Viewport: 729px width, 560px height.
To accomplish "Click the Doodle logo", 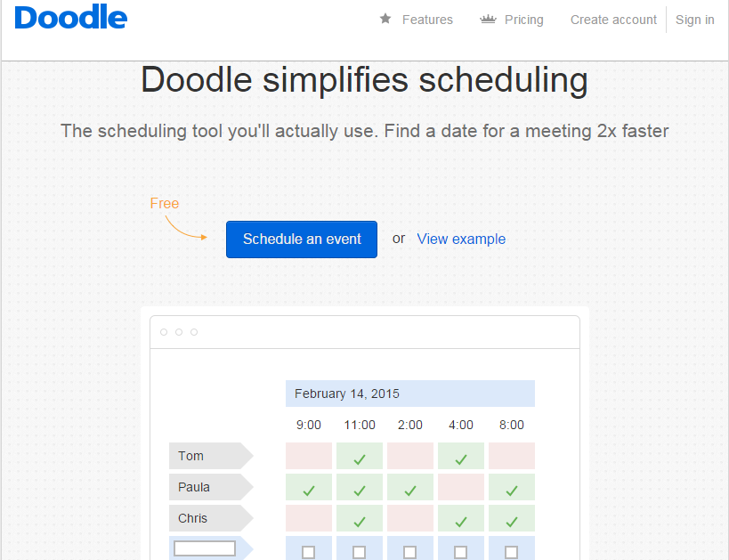I will click(71, 18).
